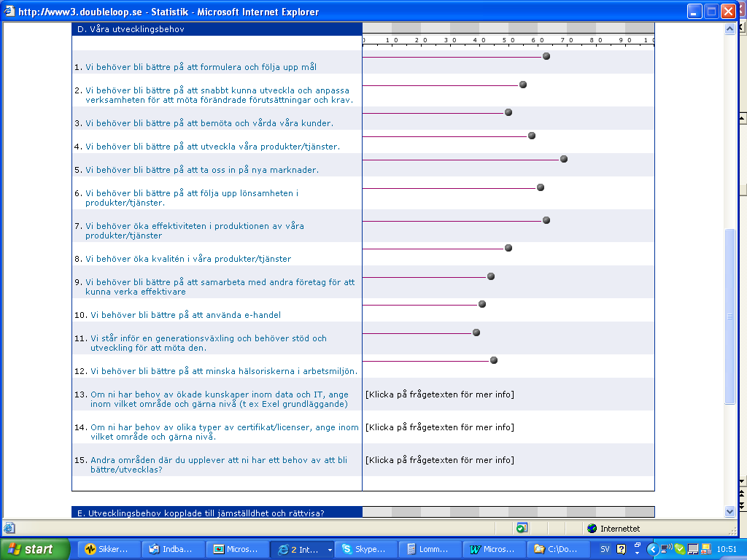Open question 15 about andra områden
This screenshot has height=560, width=747.
pos(219,465)
